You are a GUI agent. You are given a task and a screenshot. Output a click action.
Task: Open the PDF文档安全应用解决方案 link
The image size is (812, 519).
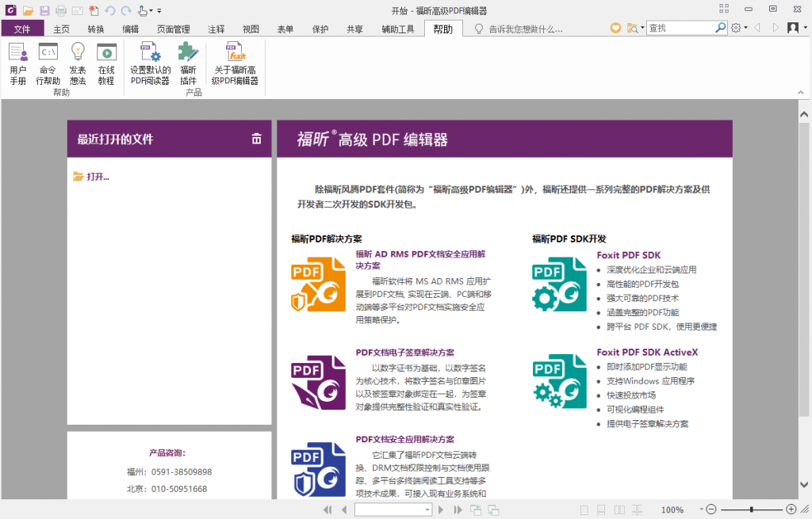pyautogui.click(x=405, y=439)
